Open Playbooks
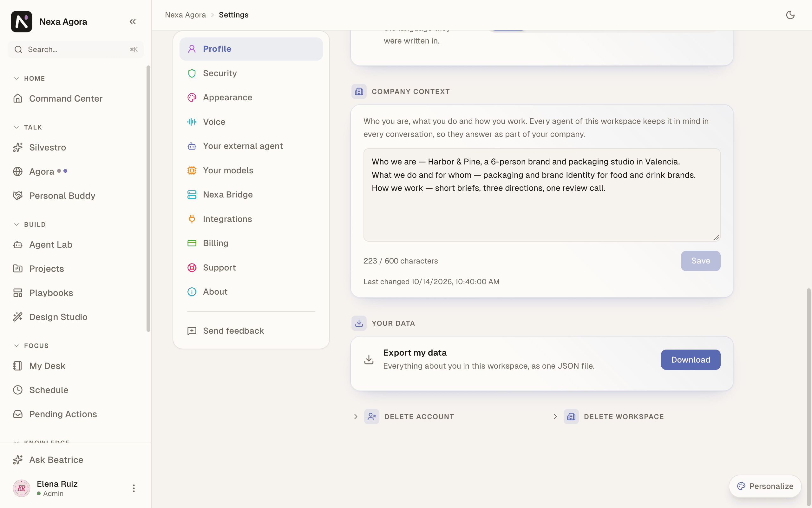This screenshot has height=508, width=812. click(x=75, y=293)
